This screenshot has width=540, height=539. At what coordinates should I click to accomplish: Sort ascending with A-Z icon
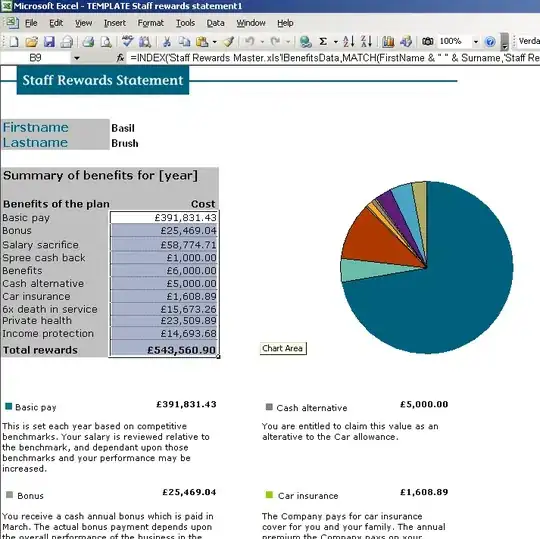click(x=348, y=42)
